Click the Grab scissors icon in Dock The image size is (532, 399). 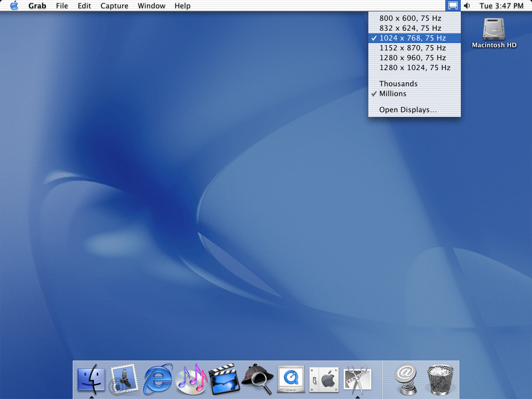(x=357, y=379)
